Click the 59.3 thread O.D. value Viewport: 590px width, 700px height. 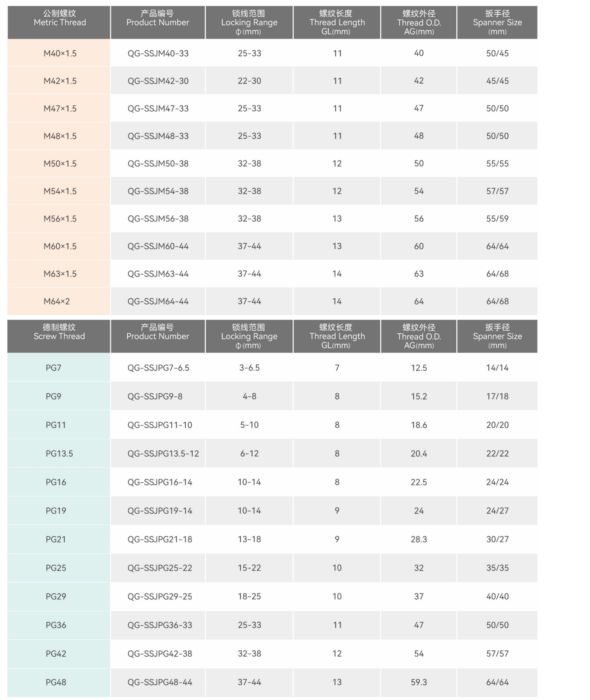pyautogui.click(x=419, y=682)
